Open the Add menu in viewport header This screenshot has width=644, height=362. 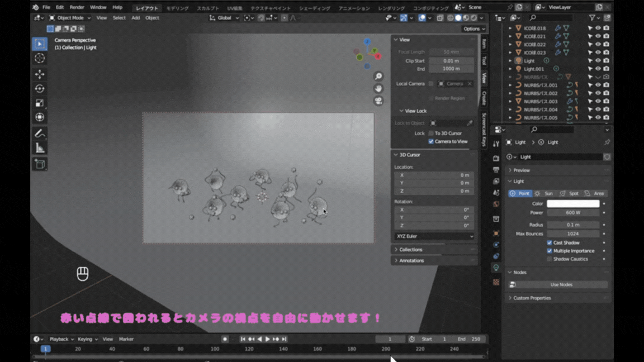tap(135, 18)
